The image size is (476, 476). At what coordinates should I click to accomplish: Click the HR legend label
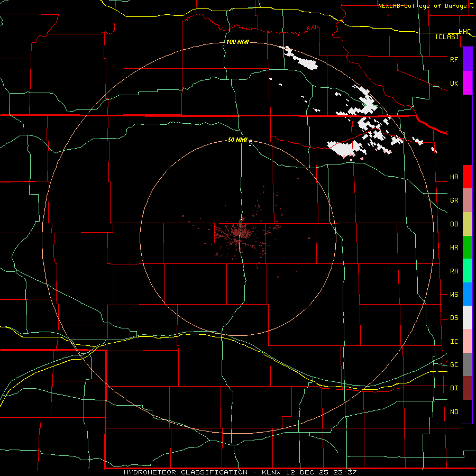pyautogui.click(x=454, y=248)
